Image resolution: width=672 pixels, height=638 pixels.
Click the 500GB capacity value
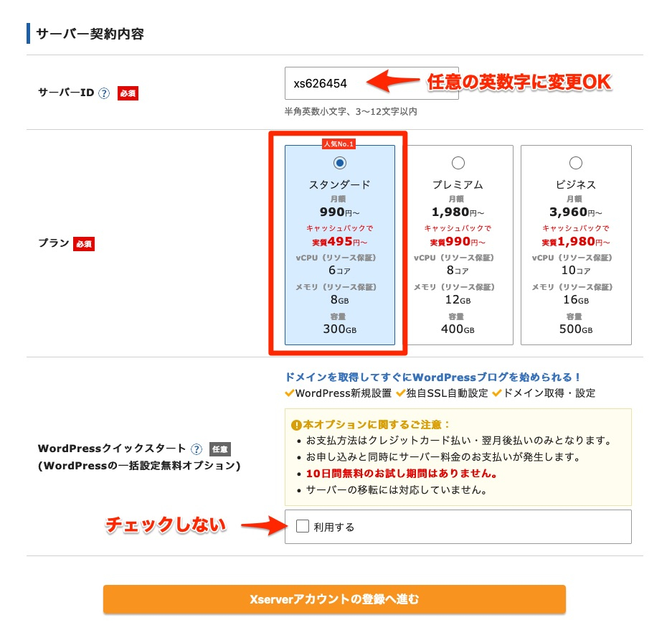576,329
